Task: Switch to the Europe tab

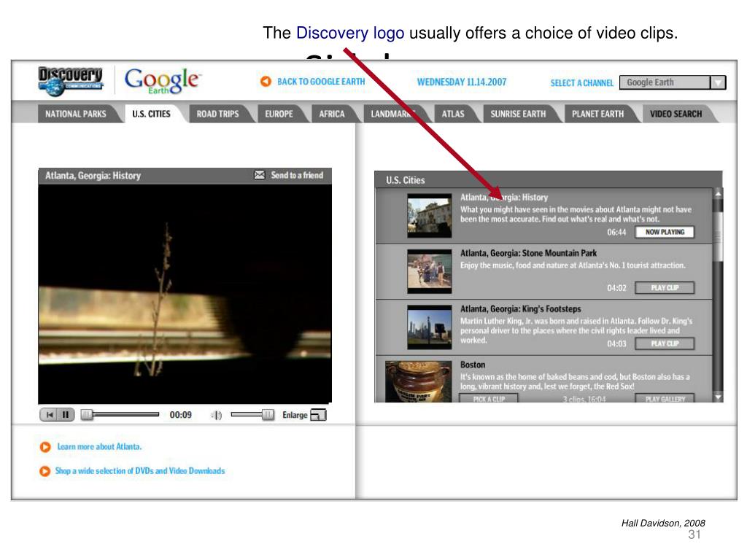Action: 279,114
